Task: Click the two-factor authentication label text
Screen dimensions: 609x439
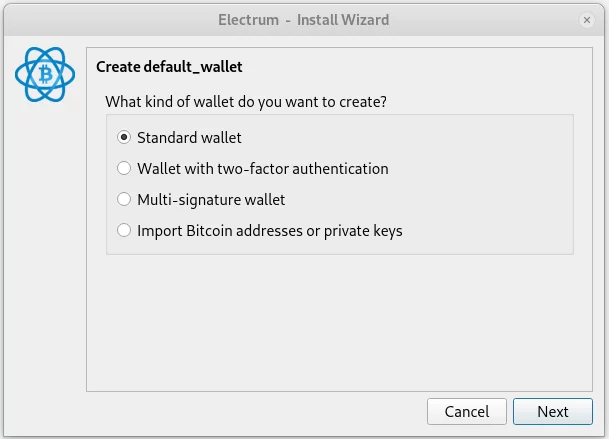Action: tap(263, 169)
